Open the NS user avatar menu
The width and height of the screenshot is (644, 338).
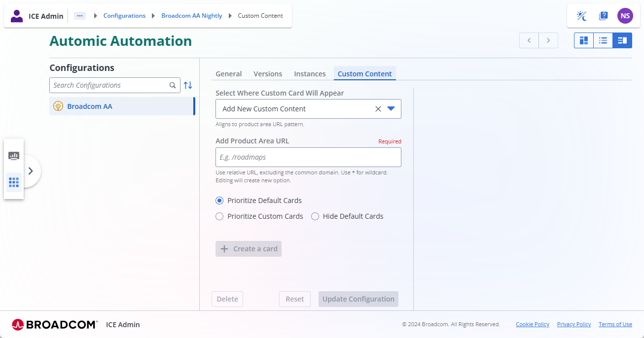tap(625, 16)
